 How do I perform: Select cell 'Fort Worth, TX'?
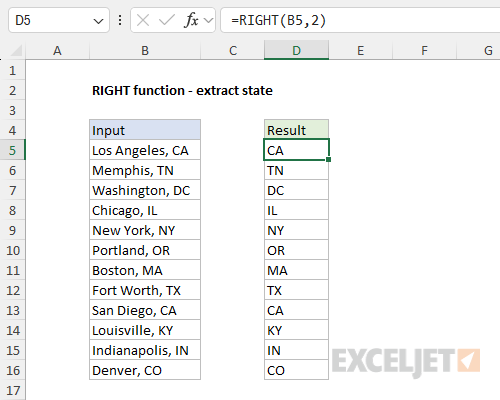145,290
